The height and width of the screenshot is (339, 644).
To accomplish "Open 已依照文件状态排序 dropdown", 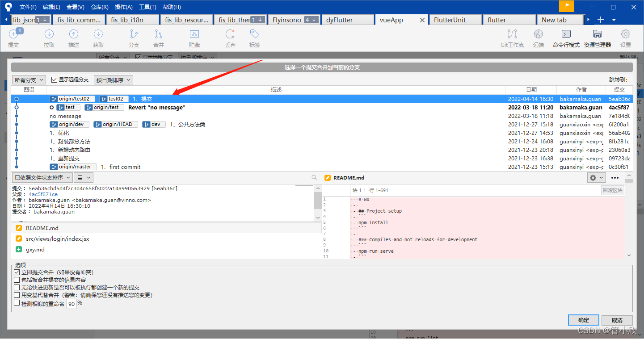I will click(42, 177).
